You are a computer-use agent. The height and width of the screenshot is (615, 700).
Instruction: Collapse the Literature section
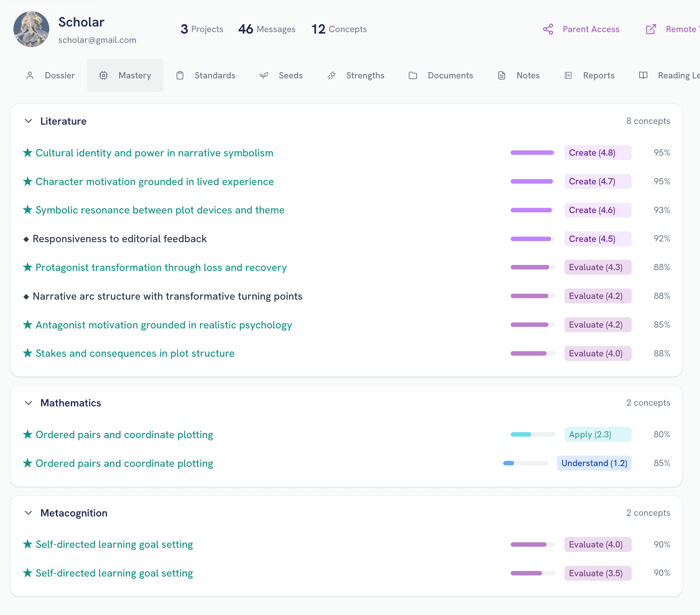[x=29, y=121]
